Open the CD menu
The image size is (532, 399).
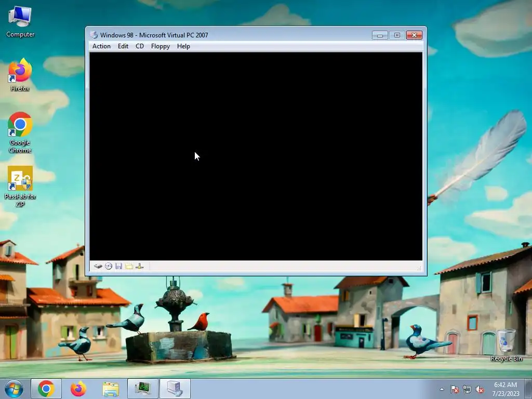pyautogui.click(x=139, y=46)
